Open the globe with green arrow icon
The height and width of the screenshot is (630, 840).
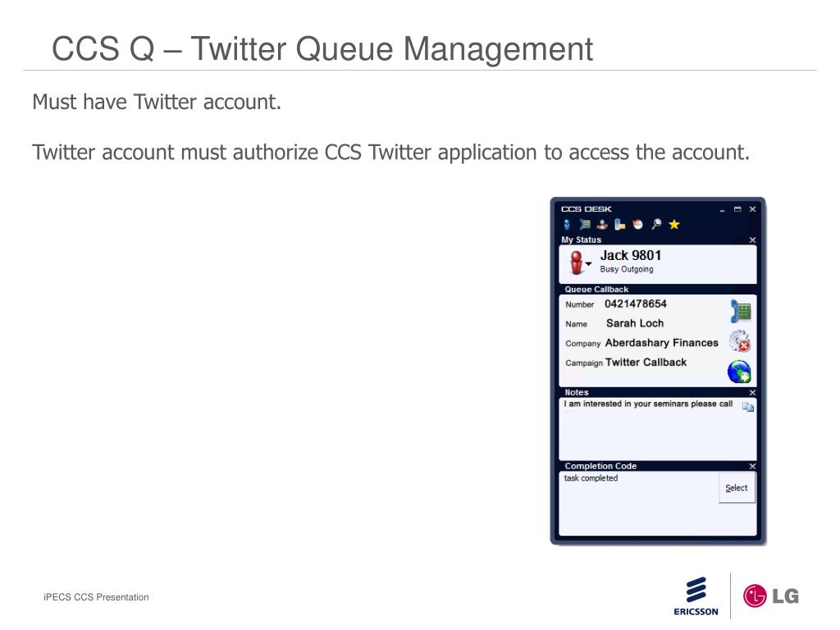point(739,372)
